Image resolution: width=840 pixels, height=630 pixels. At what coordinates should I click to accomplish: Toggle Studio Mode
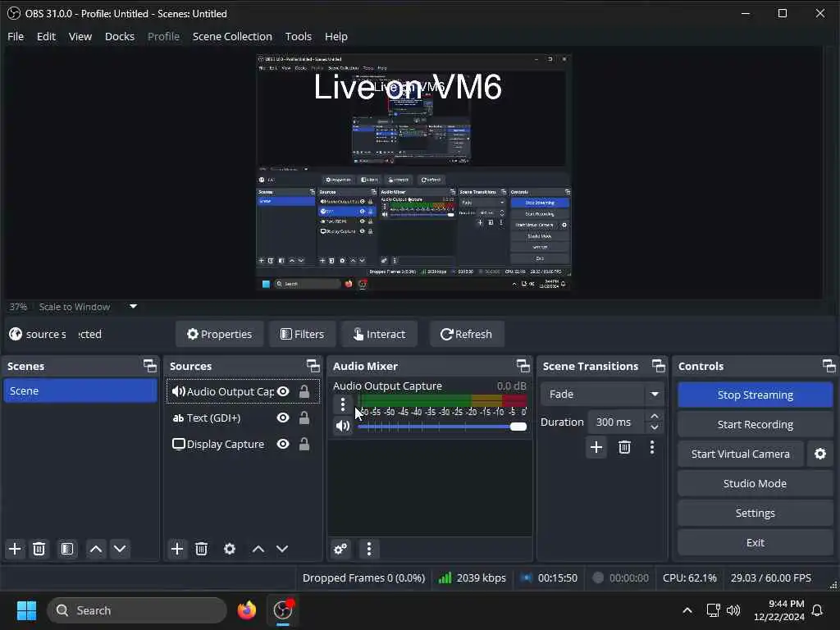pyautogui.click(x=755, y=483)
